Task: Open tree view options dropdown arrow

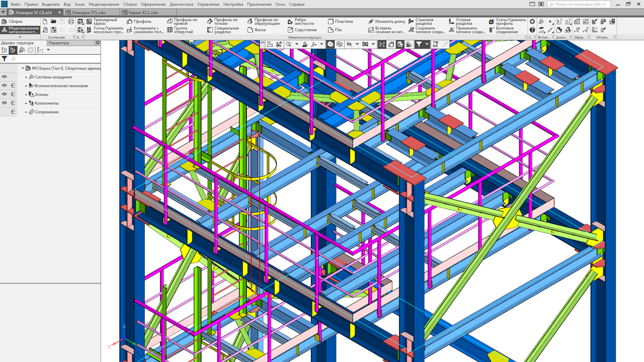Action: click(x=48, y=50)
